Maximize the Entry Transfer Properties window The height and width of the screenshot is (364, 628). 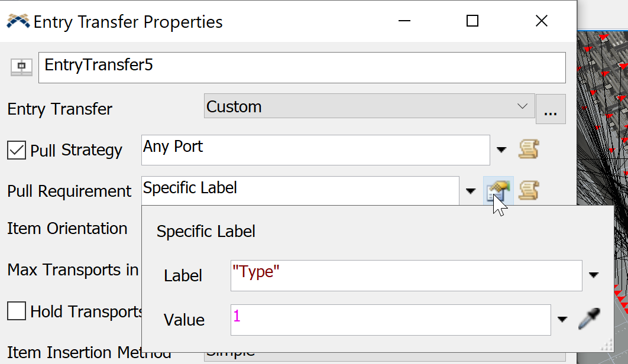tap(472, 21)
